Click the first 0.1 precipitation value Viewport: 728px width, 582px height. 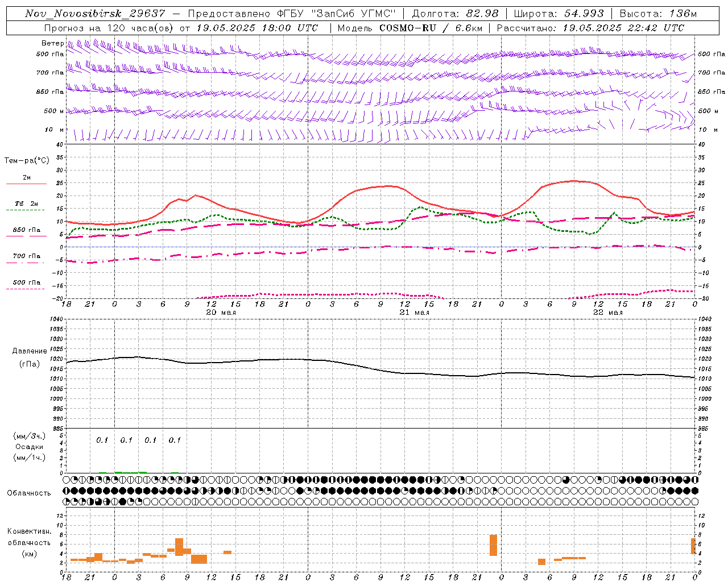[x=102, y=440]
